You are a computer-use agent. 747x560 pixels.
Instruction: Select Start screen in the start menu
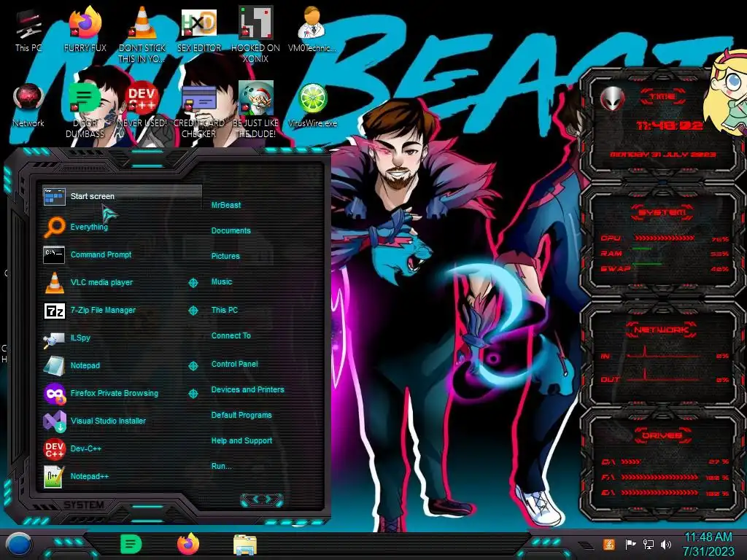pos(122,196)
